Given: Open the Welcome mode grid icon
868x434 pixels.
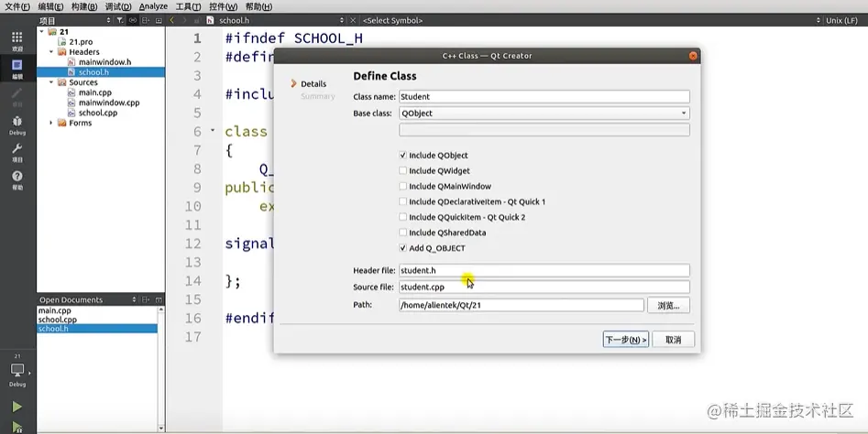Looking at the screenshot, I should click(x=17, y=37).
